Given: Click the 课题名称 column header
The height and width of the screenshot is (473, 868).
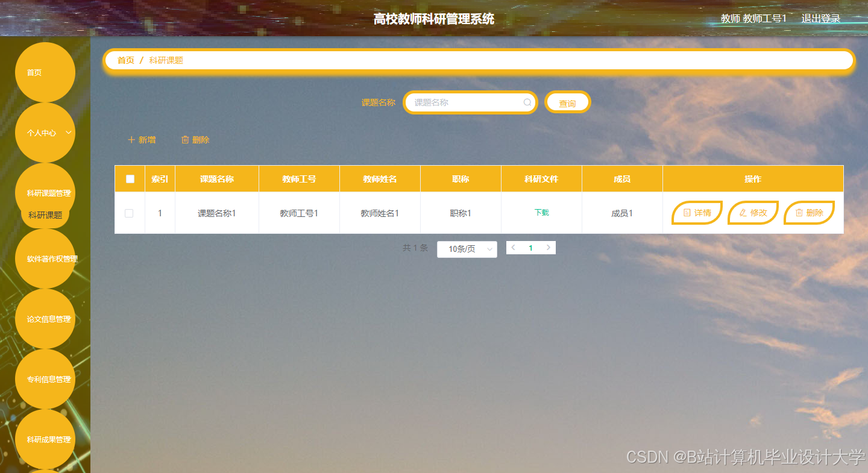Looking at the screenshot, I should point(217,179).
